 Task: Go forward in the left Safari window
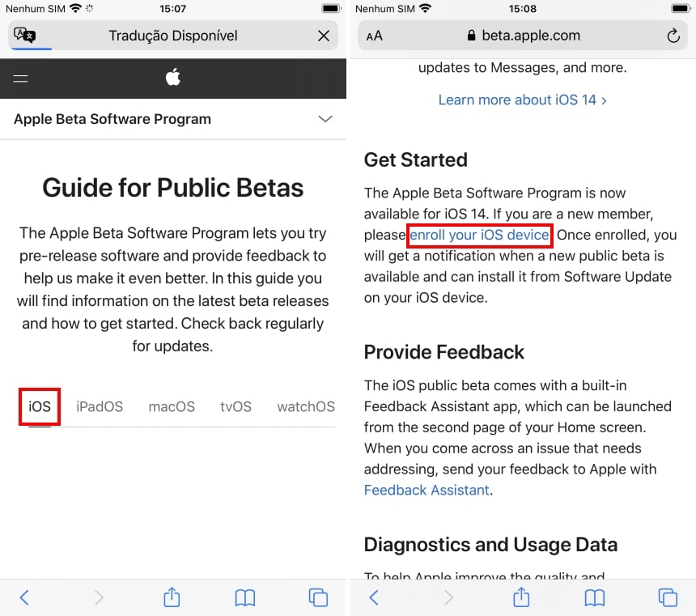coord(99,597)
